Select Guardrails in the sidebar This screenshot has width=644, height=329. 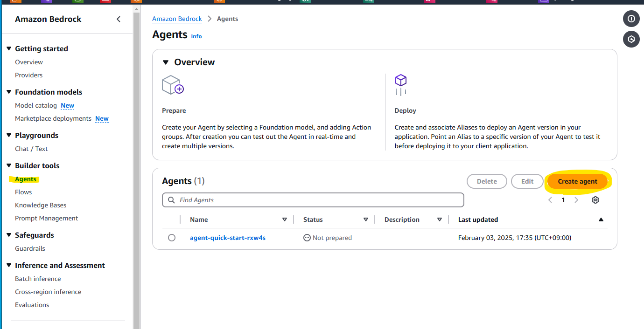(29, 248)
